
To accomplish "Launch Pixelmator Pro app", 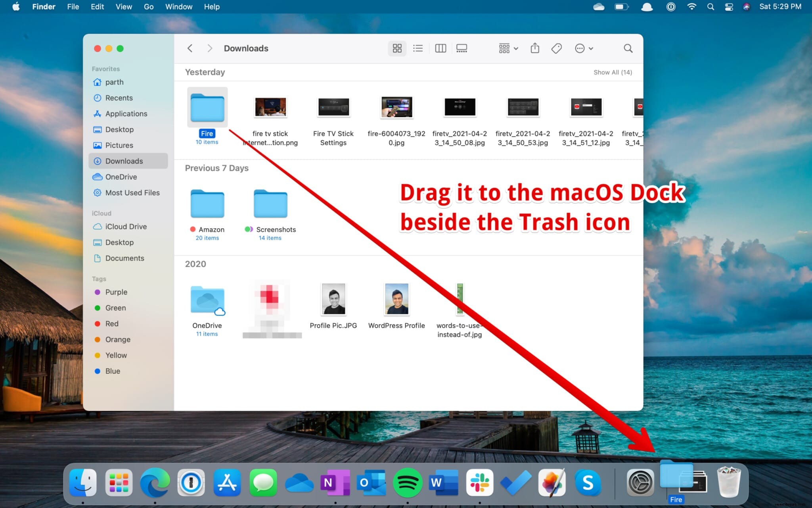I will click(x=551, y=483).
